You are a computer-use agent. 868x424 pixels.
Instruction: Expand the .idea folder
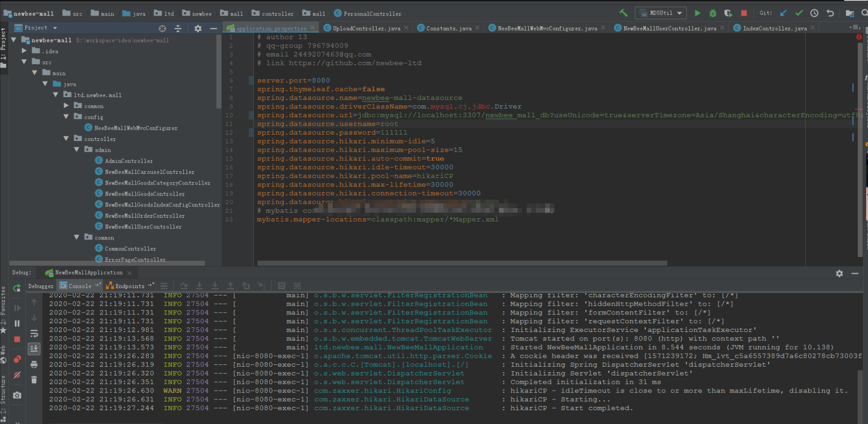24,51
